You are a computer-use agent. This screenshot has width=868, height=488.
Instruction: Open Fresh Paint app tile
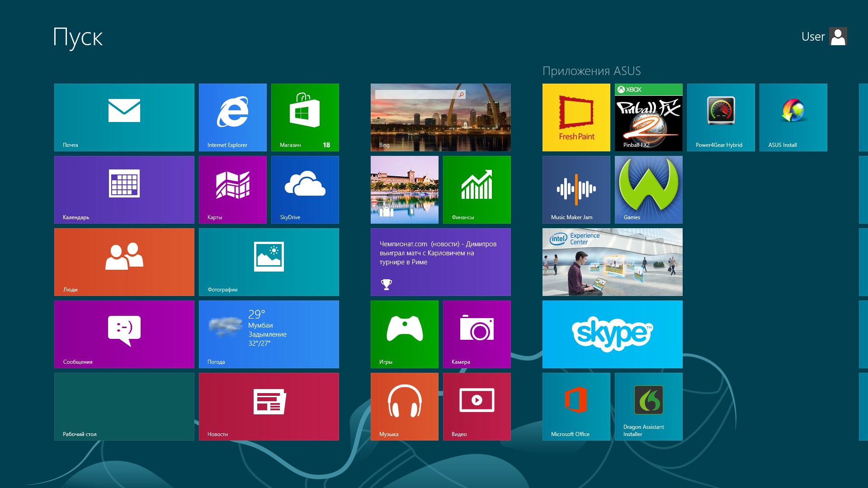click(576, 117)
